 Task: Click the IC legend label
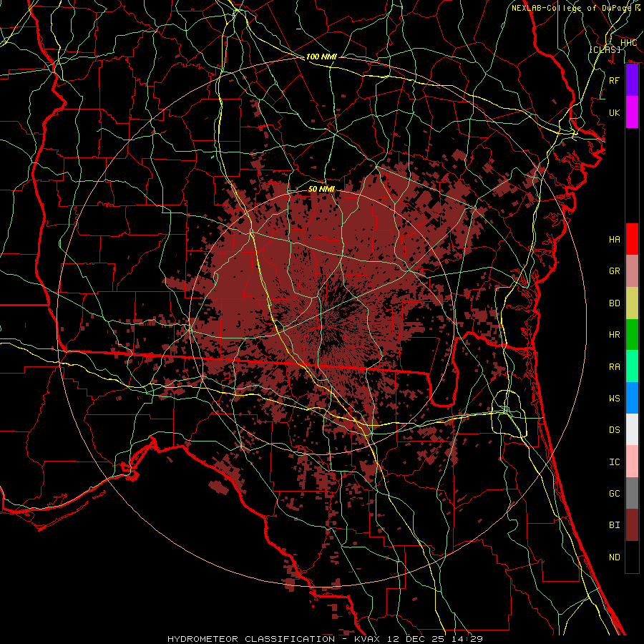point(615,462)
